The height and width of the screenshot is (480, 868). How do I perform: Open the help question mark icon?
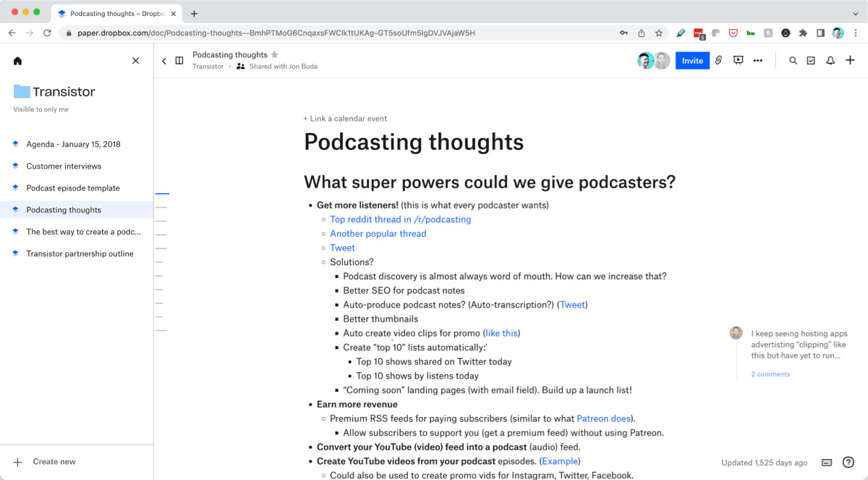[x=848, y=463]
